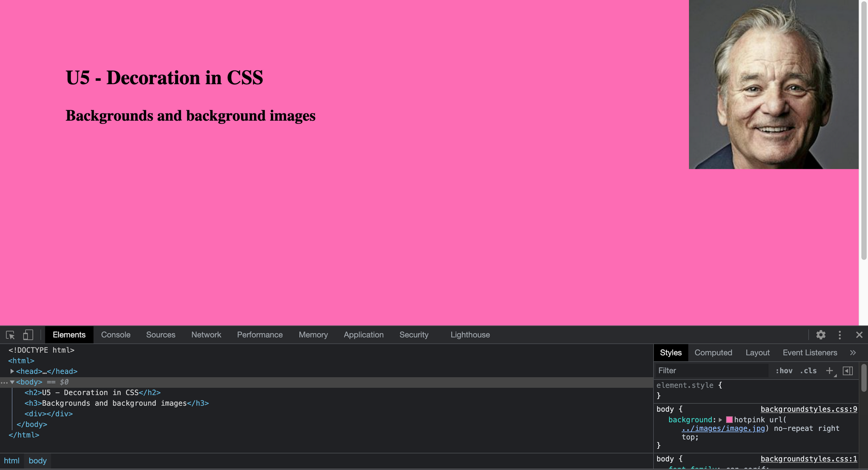868x470 pixels.
Task: Select the closing </body> tag line
Action: [32, 424]
